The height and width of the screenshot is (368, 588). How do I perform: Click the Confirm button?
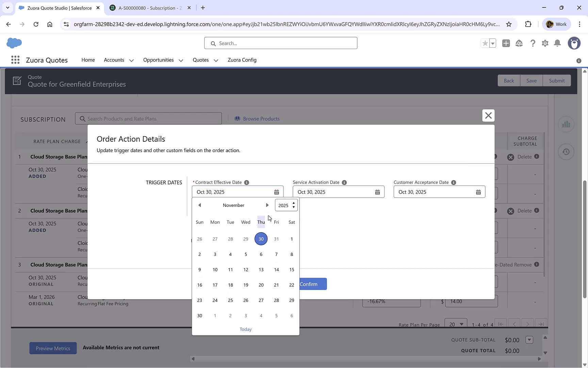pyautogui.click(x=310, y=284)
